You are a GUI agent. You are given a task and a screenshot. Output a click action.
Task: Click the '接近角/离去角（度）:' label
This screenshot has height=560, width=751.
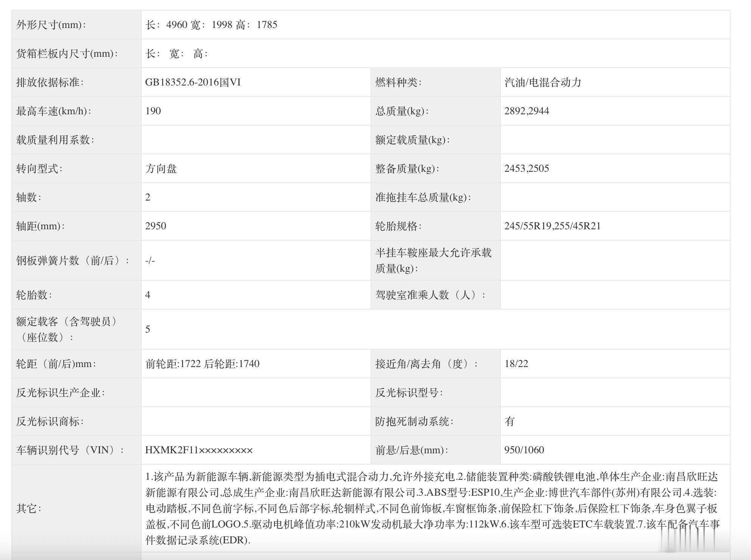point(426,364)
